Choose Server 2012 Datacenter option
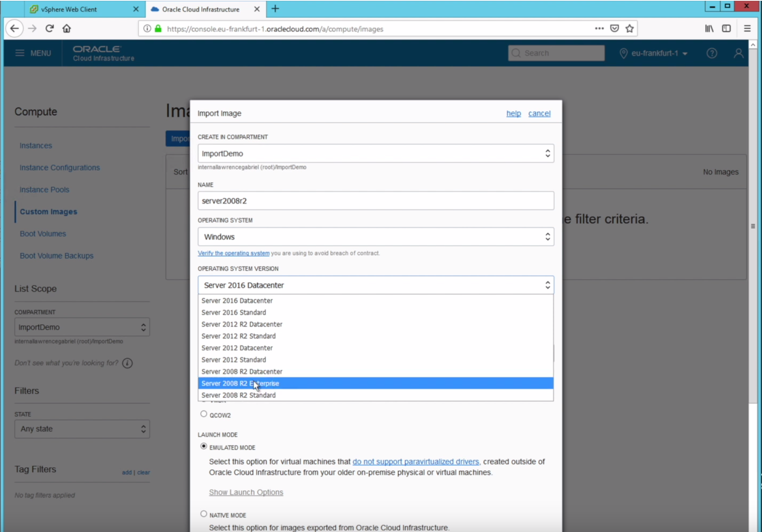The image size is (762, 532). [376, 348]
